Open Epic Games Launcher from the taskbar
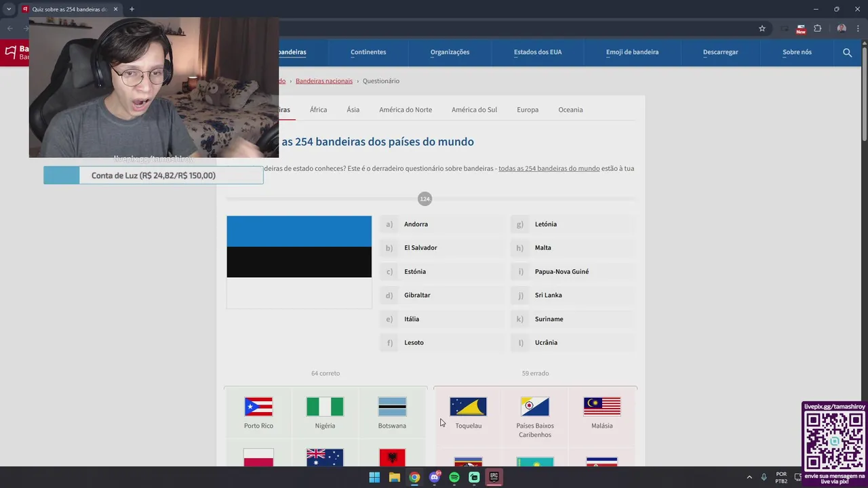This screenshot has height=488, width=868. pyautogui.click(x=494, y=477)
